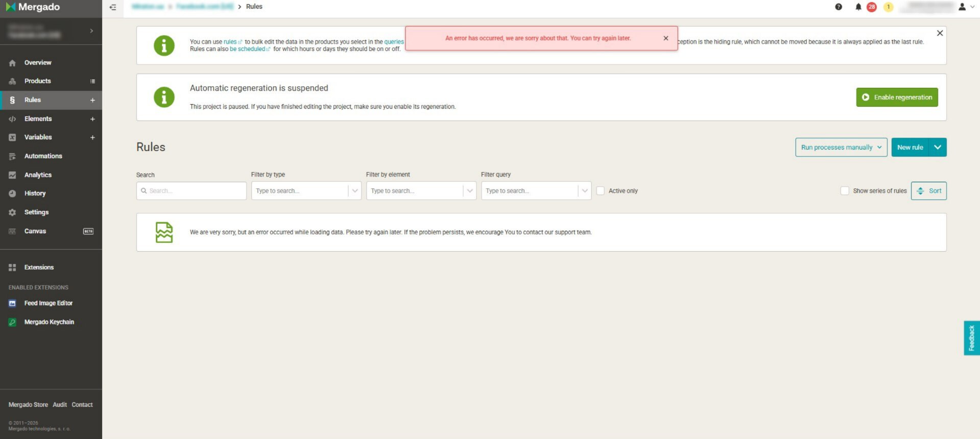Image resolution: width=980 pixels, height=439 pixels.
Task: Open the user account menu icon
Action: [962, 7]
